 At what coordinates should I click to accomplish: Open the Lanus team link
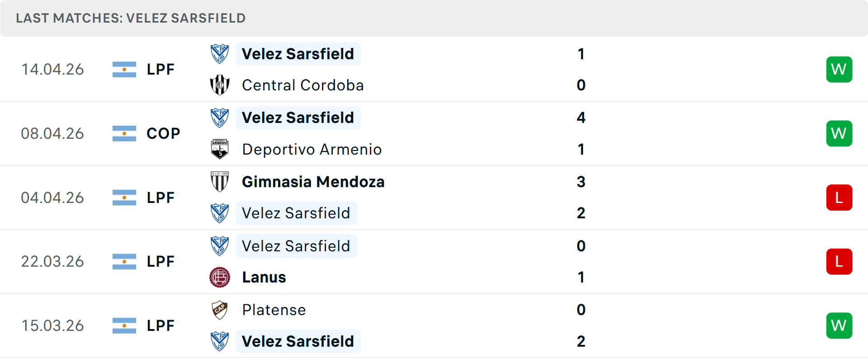(x=264, y=277)
